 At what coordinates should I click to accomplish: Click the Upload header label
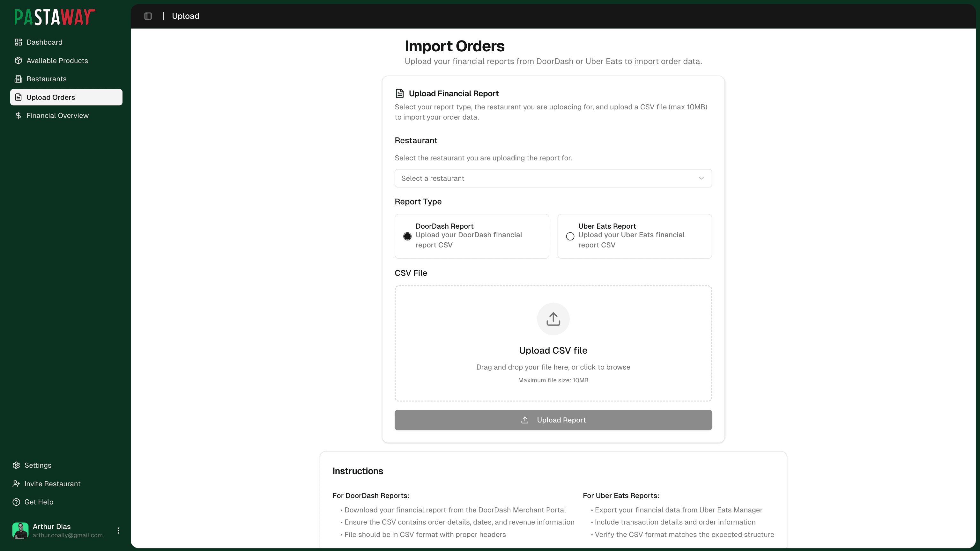pos(185,16)
